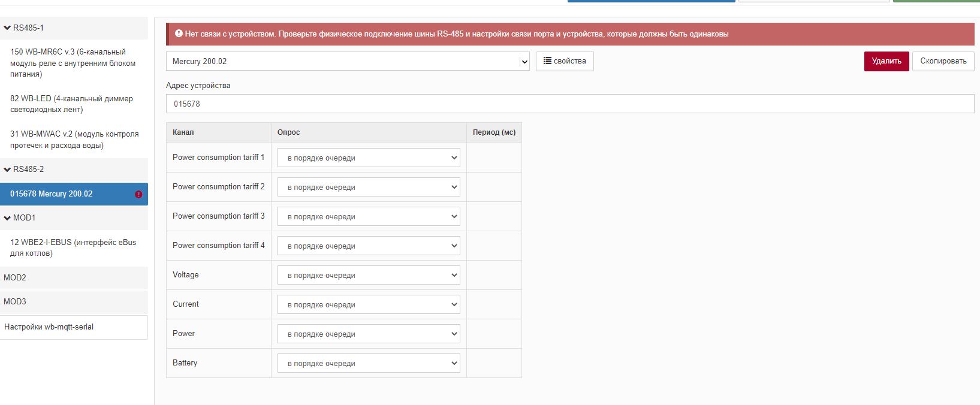Click the Battery channel label
This screenshot has width=980, height=405.
click(x=185, y=363)
